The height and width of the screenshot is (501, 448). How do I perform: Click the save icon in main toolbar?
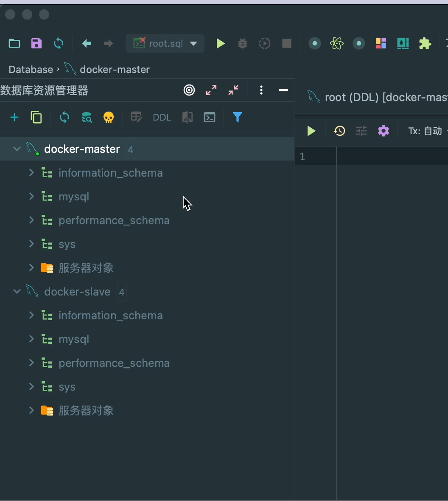coord(36,43)
